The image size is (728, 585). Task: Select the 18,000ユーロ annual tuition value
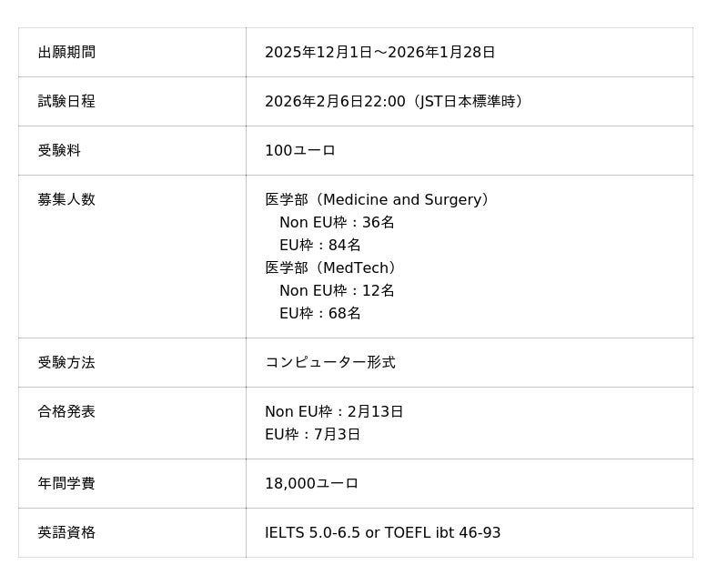click(x=311, y=484)
